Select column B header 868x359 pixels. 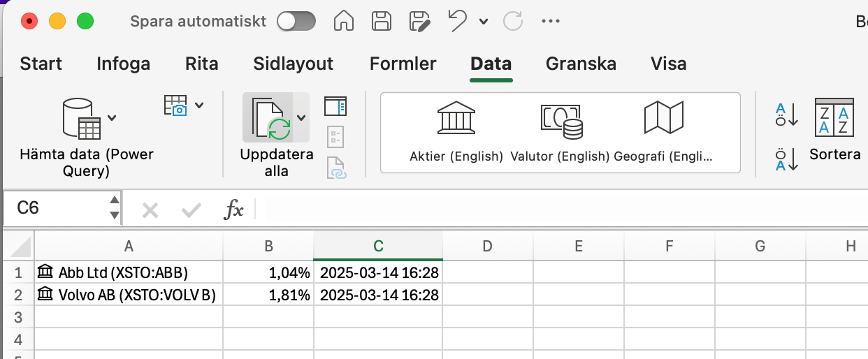[x=268, y=245]
